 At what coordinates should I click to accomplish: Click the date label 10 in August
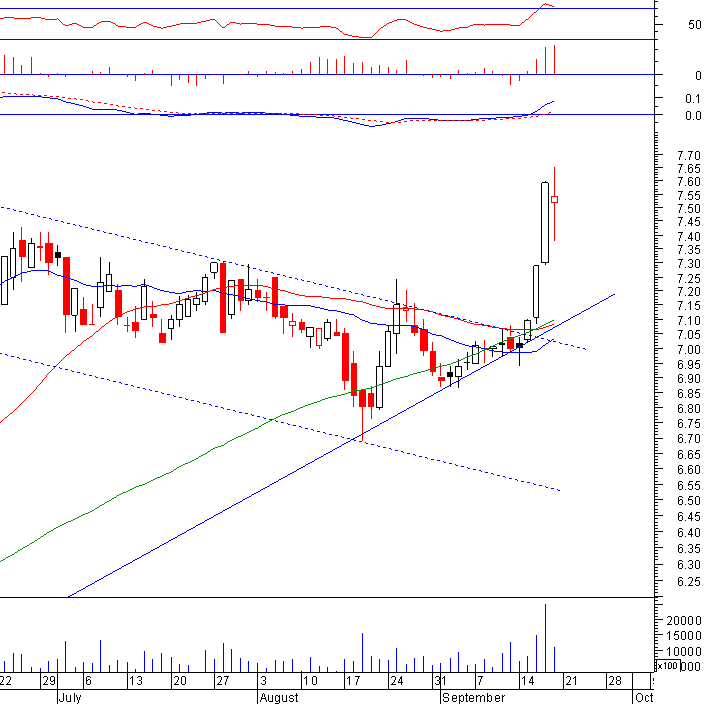(x=310, y=681)
